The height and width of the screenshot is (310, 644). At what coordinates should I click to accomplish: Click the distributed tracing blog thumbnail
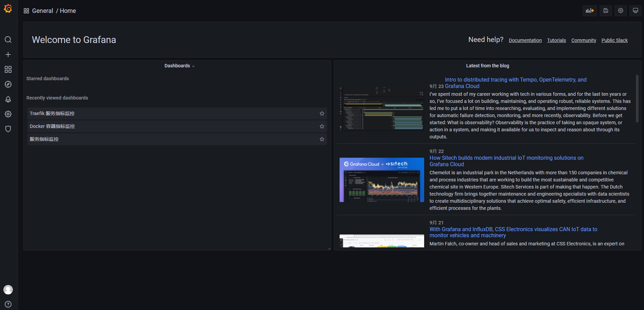[382, 108]
